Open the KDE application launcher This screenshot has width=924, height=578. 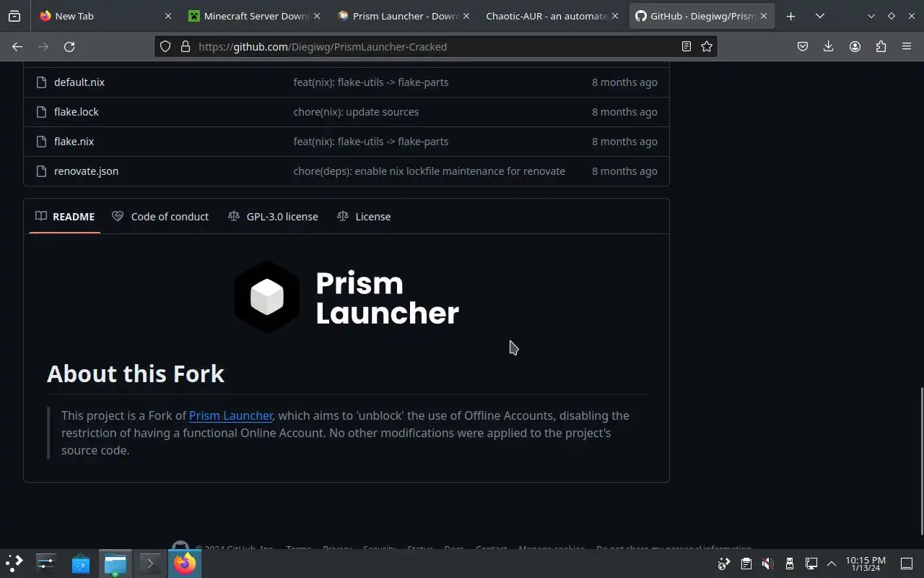point(14,563)
